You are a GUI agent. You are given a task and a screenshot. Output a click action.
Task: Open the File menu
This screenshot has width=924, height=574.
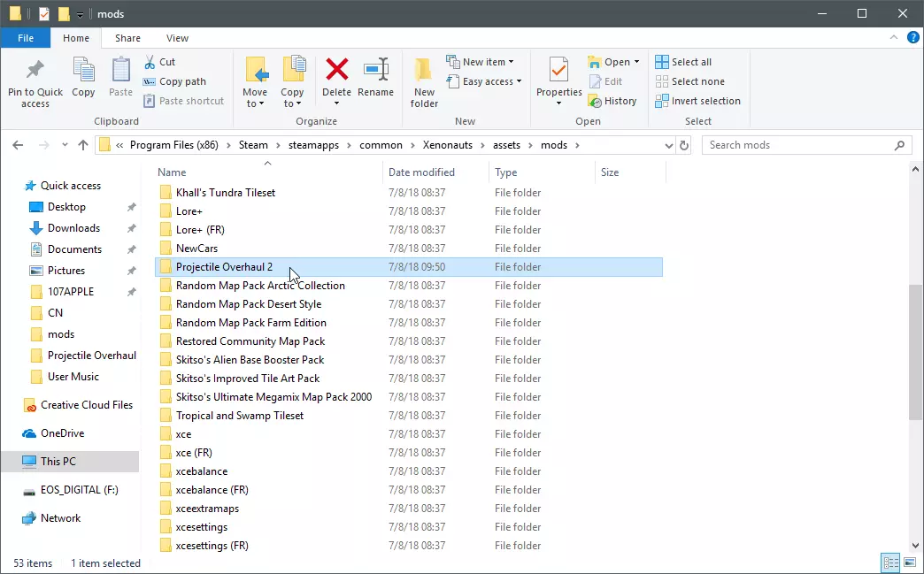pos(26,38)
